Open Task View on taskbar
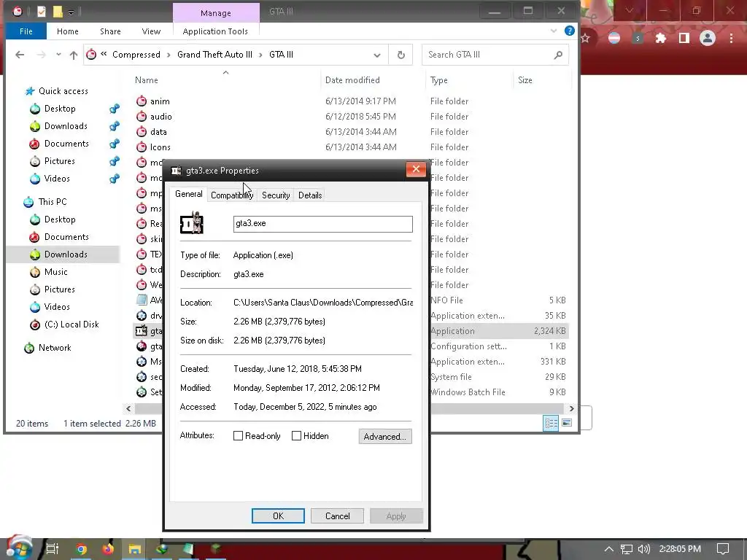 pyautogui.click(x=52, y=549)
